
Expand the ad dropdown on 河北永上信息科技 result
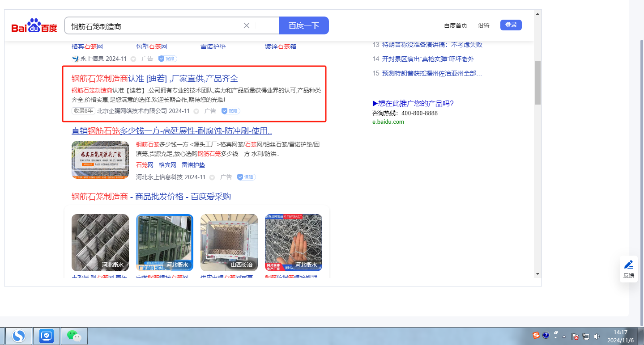212,177
